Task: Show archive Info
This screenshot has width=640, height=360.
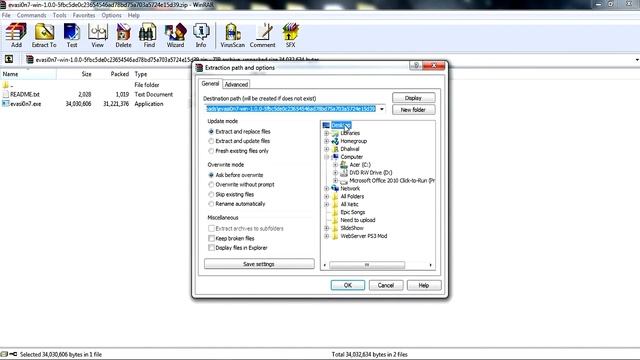Action: (x=201, y=35)
